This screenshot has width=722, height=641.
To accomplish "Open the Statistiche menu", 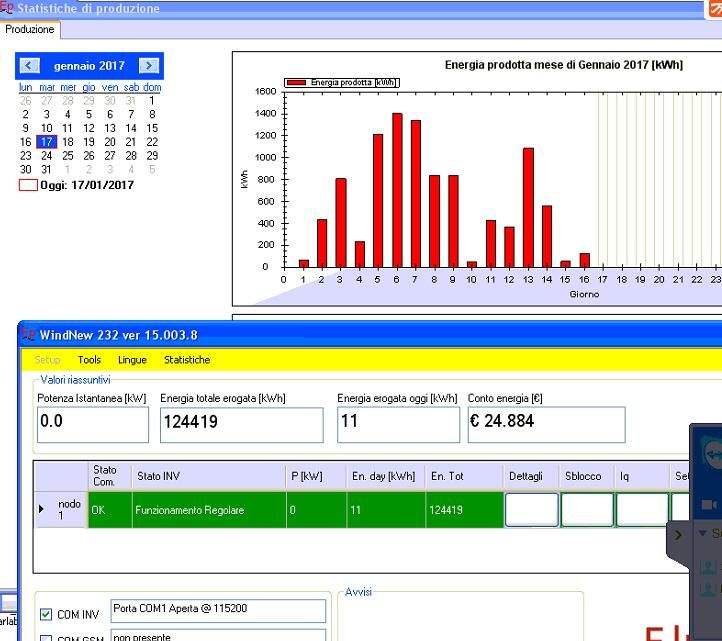I will [187, 360].
